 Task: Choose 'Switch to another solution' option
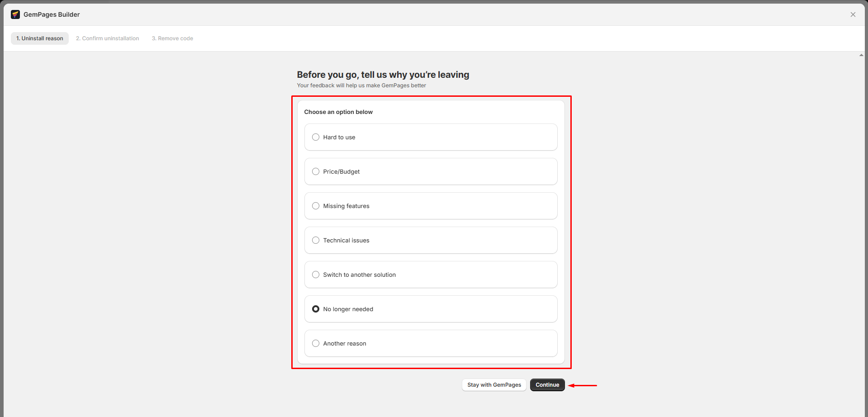[x=316, y=275]
